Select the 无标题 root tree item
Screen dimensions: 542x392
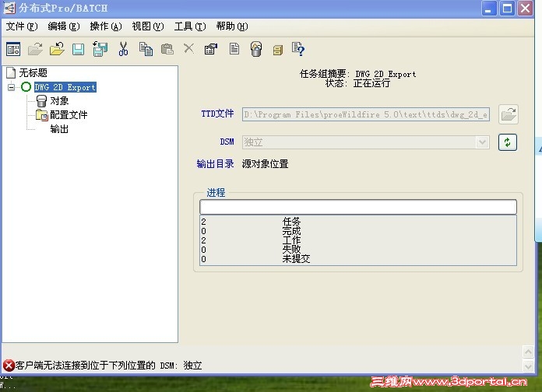33,73
